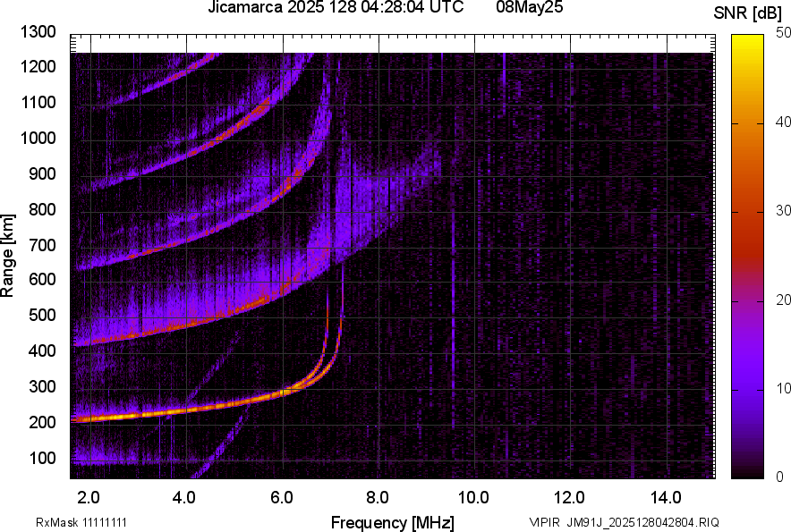Click the 20 dB colorbar label
Screen dimensions: 791x532
point(783,300)
